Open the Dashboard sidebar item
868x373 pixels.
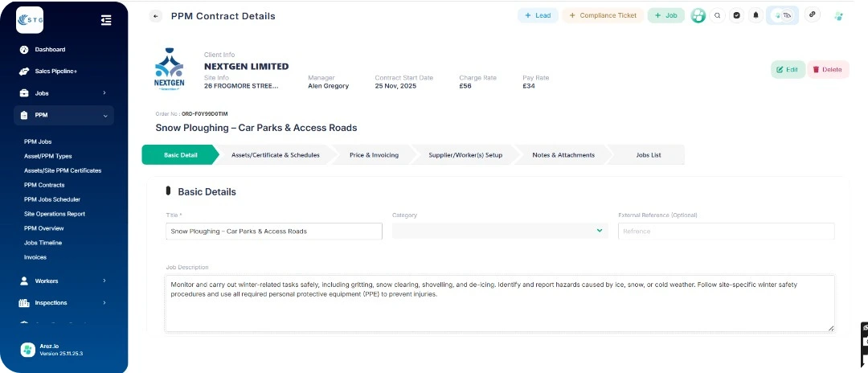50,50
